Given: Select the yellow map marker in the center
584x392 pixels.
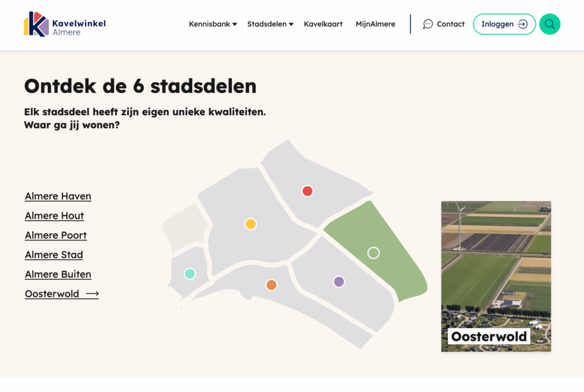Looking at the screenshot, I should [x=250, y=224].
